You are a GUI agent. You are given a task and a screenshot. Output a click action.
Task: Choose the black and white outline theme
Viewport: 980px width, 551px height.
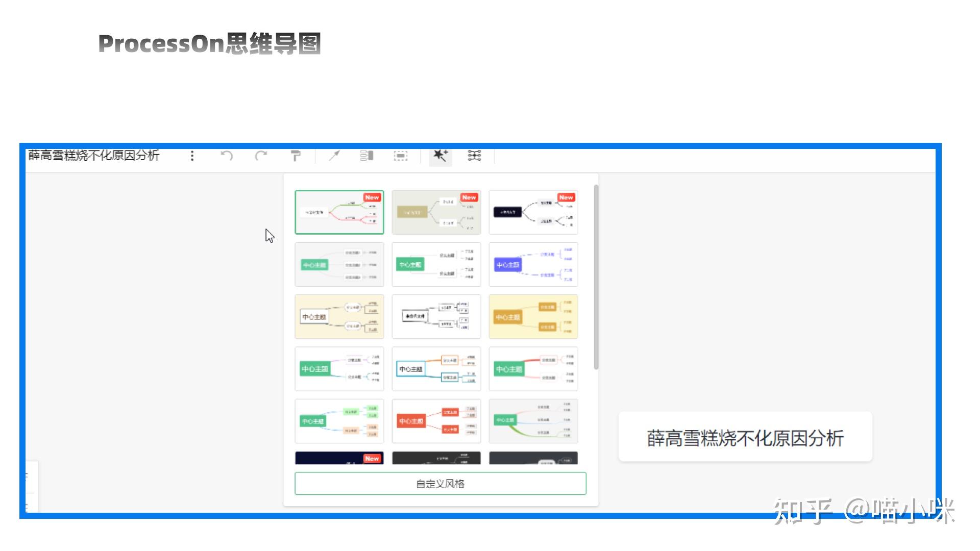(x=436, y=317)
